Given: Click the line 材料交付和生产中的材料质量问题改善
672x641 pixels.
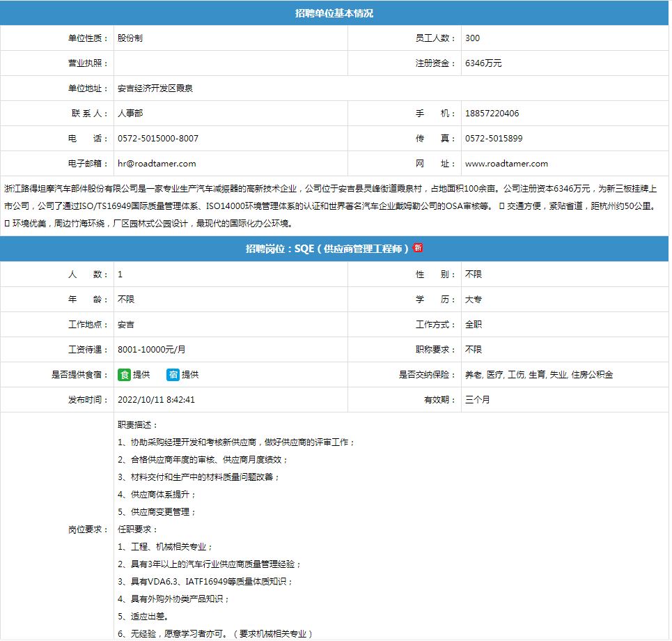Looking at the screenshot, I should pos(199,477).
